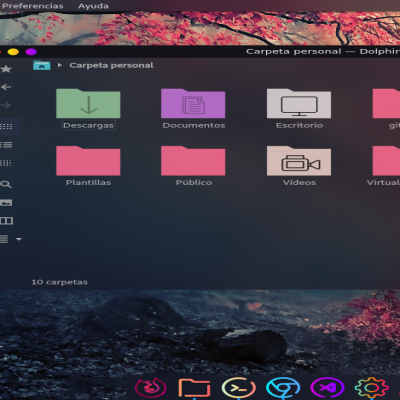Screen dimensions: 400x400
Task: Click the Vídeos label text
Action: click(299, 183)
